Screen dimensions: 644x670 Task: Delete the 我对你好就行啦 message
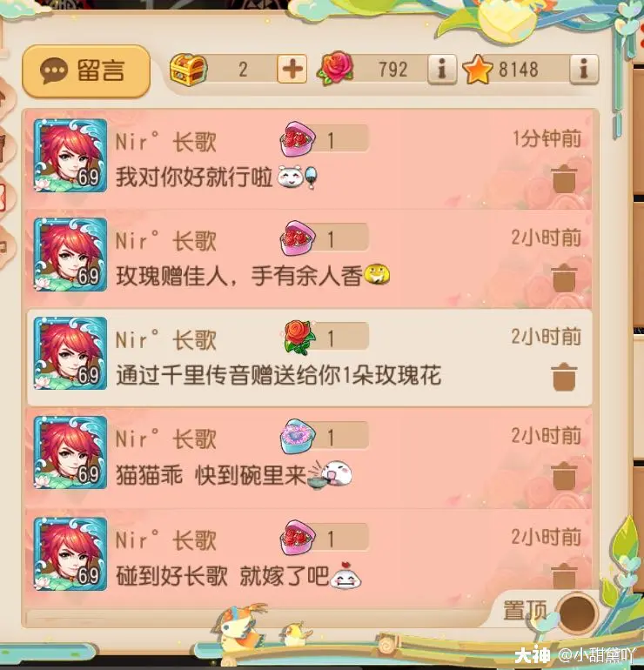(x=564, y=178)
